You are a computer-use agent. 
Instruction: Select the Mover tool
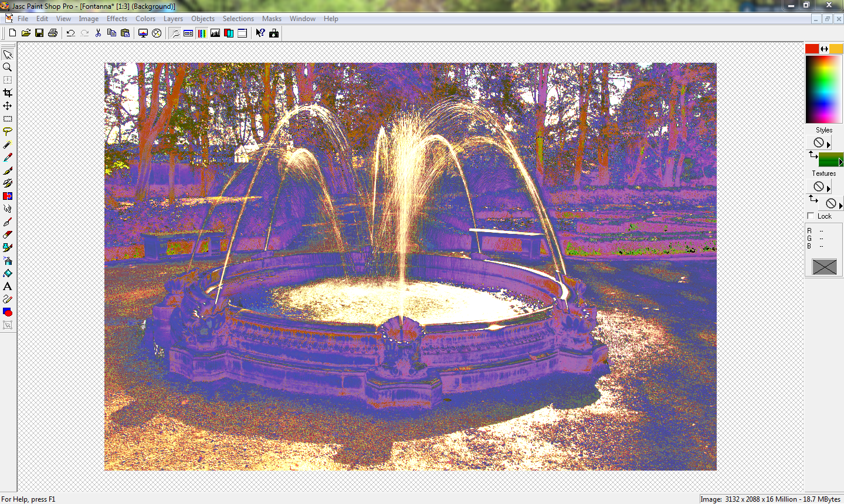click(8, 106)
